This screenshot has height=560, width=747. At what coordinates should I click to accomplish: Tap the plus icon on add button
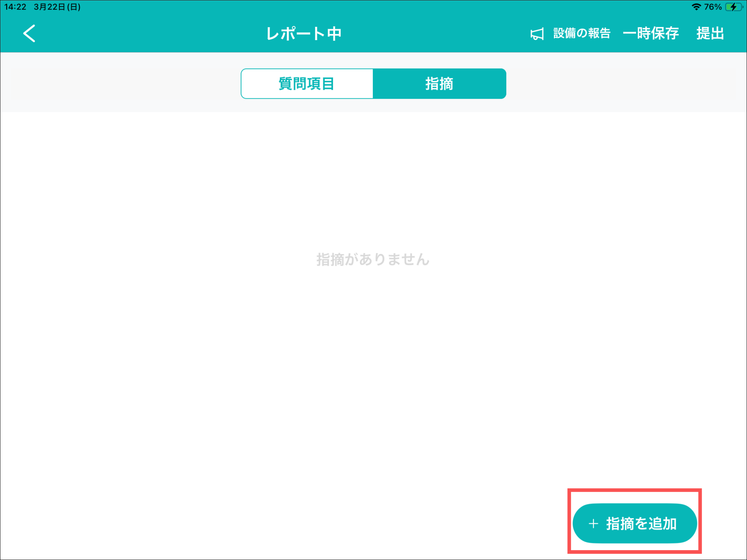click(593, 524)
